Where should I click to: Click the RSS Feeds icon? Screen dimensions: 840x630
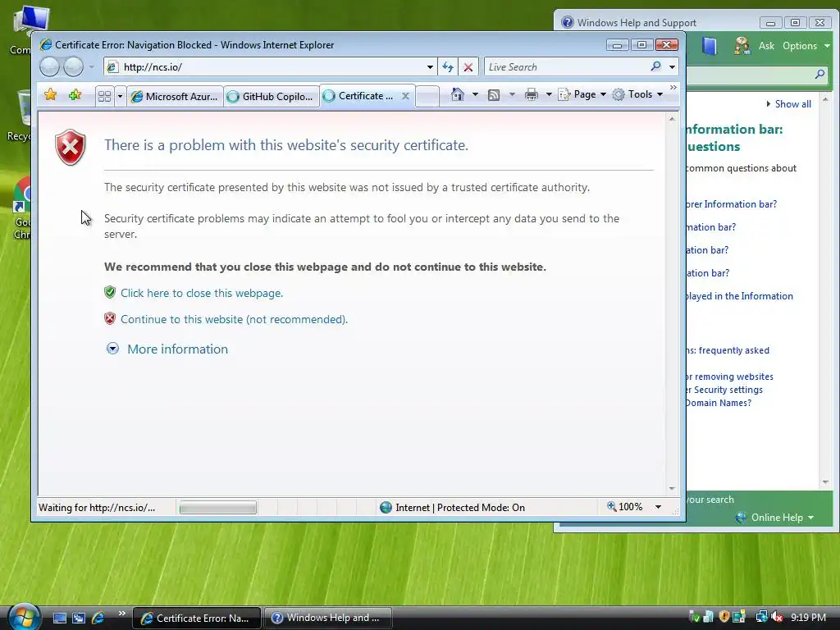tap(494, 95)
